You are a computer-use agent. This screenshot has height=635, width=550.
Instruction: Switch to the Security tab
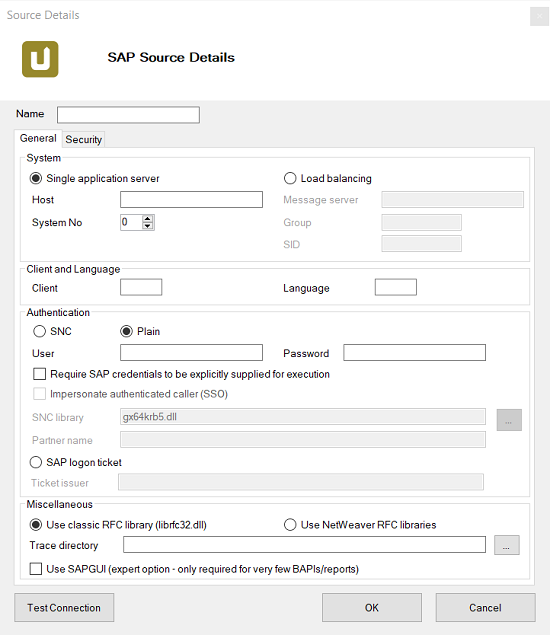[x=83, y=139]
